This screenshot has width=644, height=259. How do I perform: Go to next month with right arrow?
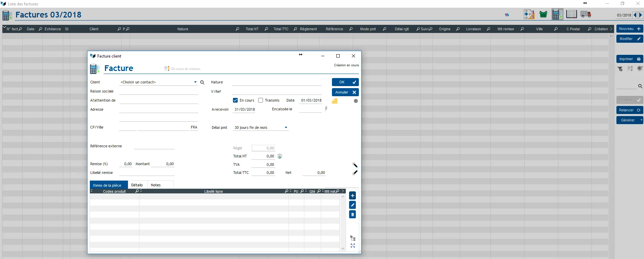(641, 15)
